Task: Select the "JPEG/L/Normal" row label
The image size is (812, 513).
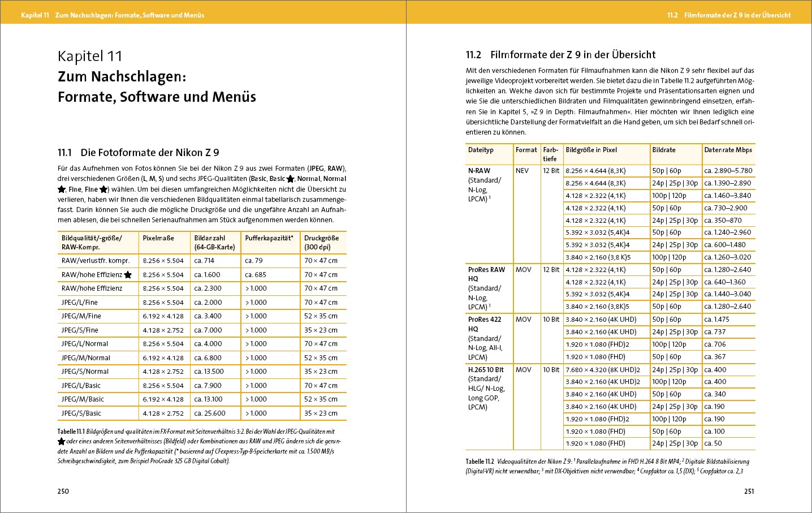Action: (85, 344)
